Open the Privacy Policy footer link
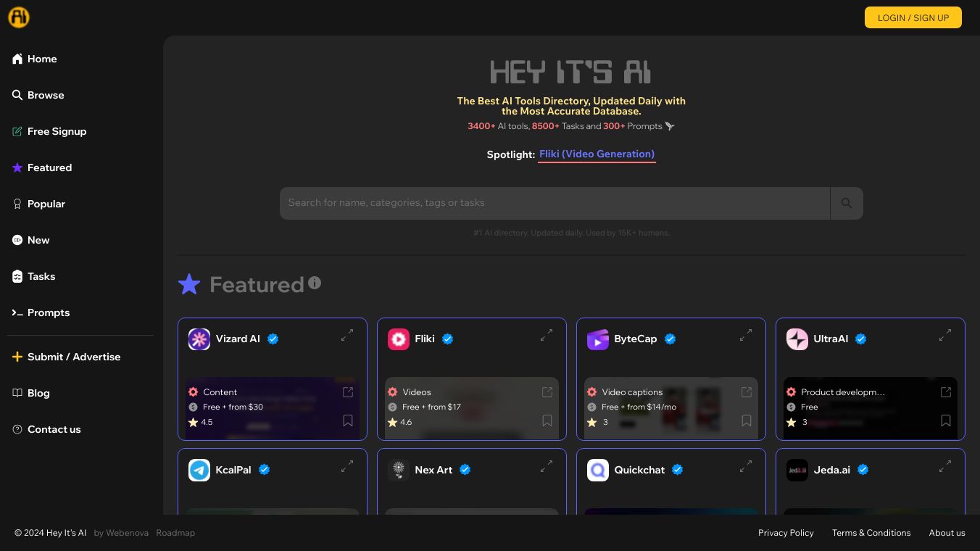The height and width of the screenshot is (551, 980). (786, 533)
